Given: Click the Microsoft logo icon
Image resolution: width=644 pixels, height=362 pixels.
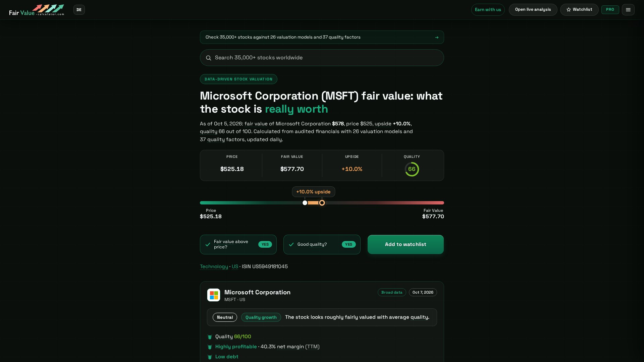Looking at the screenshot, I should pos(214,295).
